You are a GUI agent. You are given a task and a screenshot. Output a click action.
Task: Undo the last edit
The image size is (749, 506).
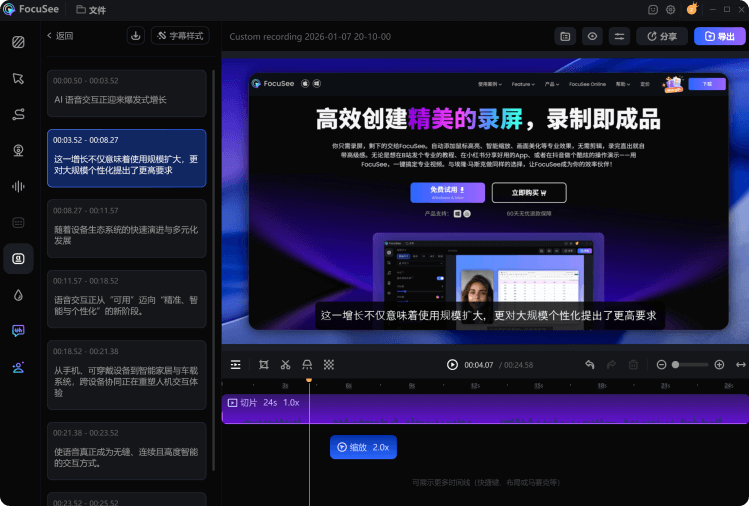pyautogui.click(x=590, y=365)
